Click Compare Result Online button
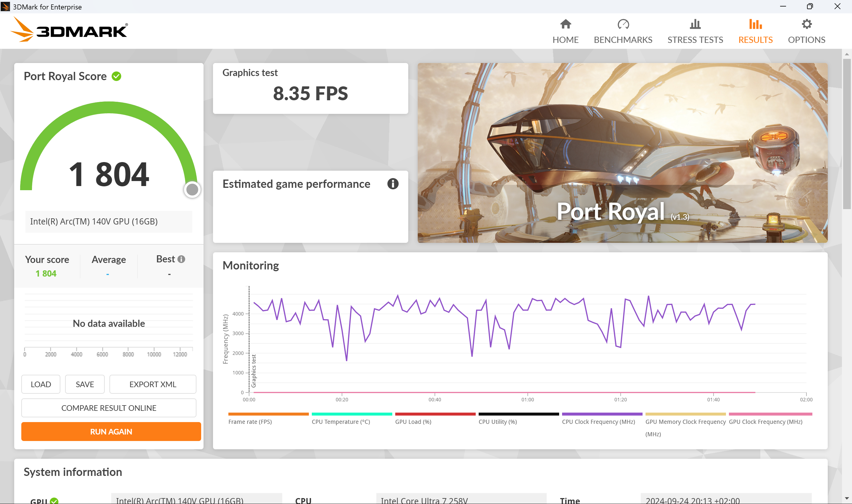Screen dimensions: 852x504 (109, 408)
